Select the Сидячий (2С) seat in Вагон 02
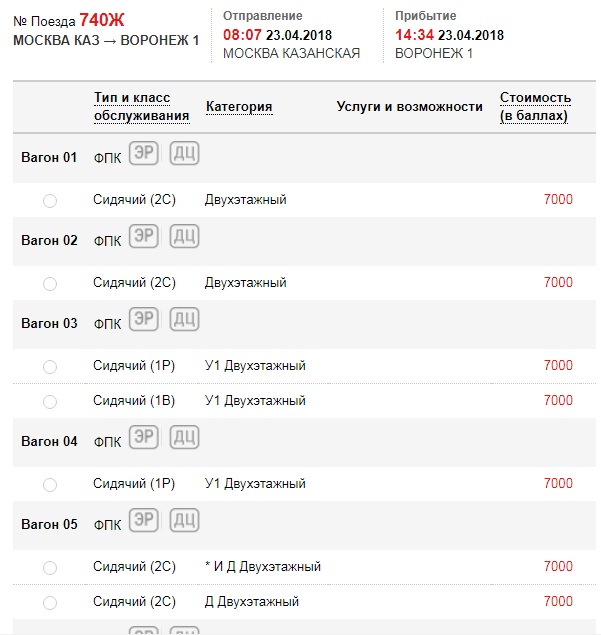This screenshot has width=601, height=635. click(x=50, y=284)
